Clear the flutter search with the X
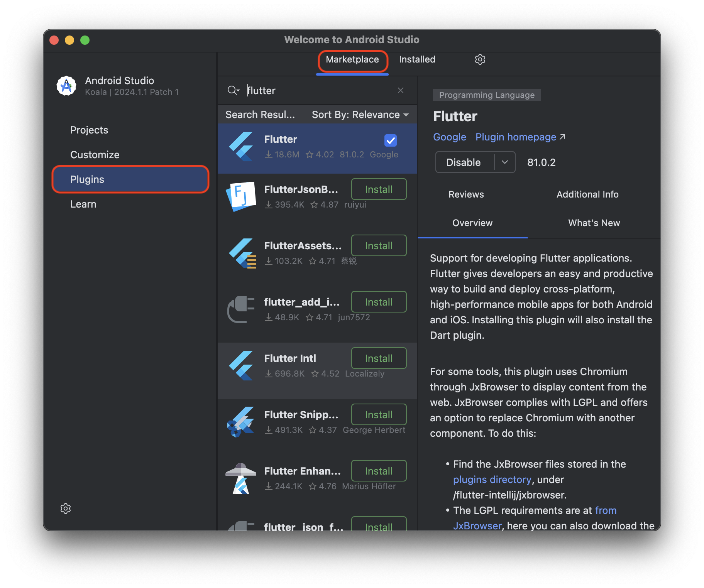This screenshot has height=588, width=704. pyautogui.click(x=400, y=90)
